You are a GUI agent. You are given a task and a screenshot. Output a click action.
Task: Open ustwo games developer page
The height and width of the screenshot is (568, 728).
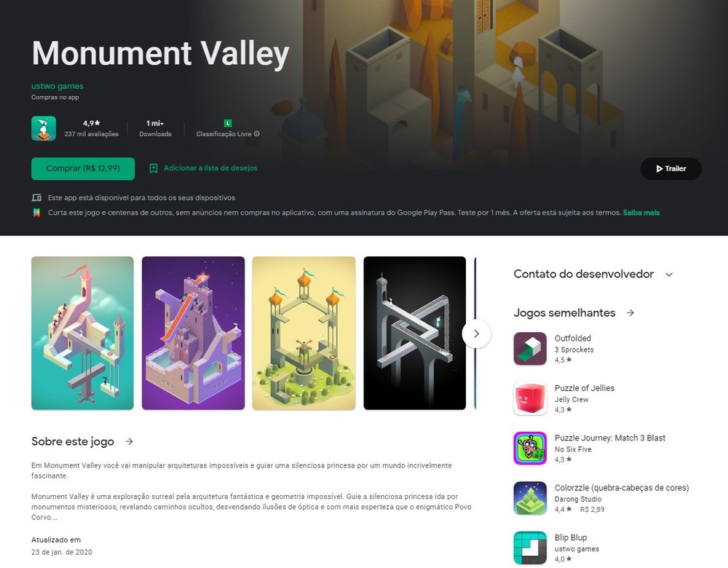click(57, 86)
